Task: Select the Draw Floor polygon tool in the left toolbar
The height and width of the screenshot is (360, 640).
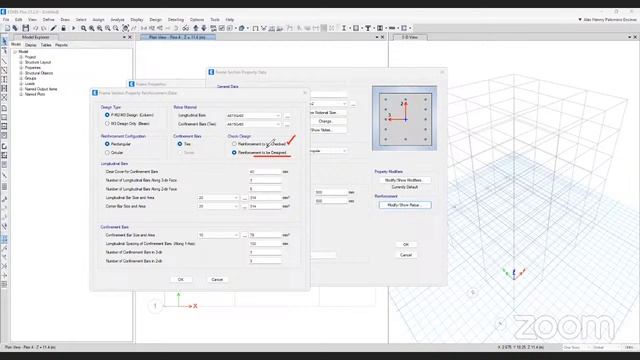Action: click(x=4, y=108)
